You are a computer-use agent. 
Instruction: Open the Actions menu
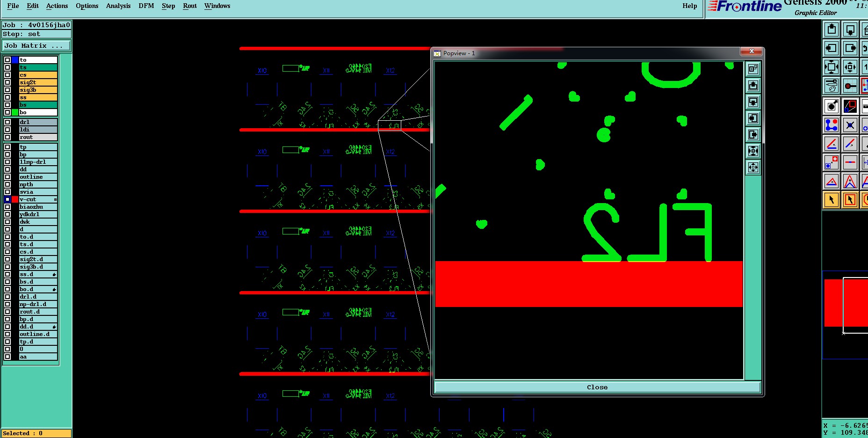point(57,6)
